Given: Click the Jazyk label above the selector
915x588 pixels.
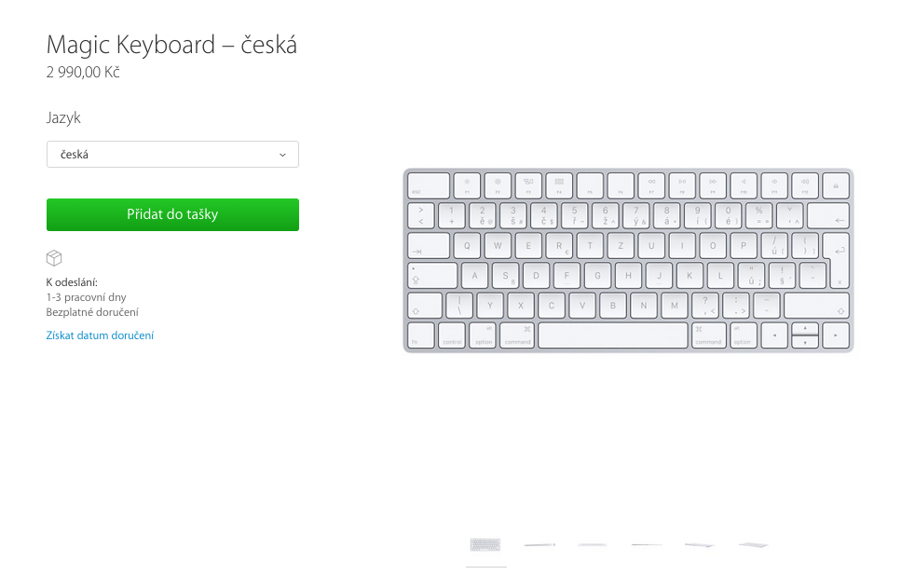Looking at the screenshot, I should point(63,118).
